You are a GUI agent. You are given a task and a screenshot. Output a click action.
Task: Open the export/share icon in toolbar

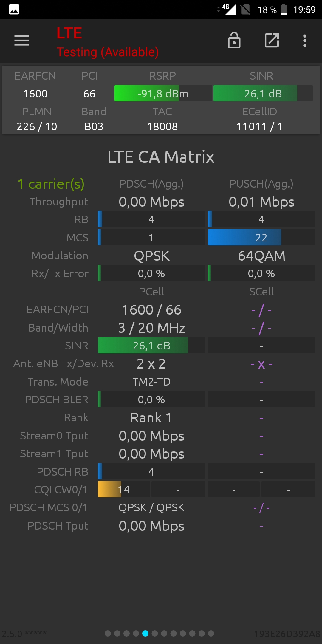272,40
